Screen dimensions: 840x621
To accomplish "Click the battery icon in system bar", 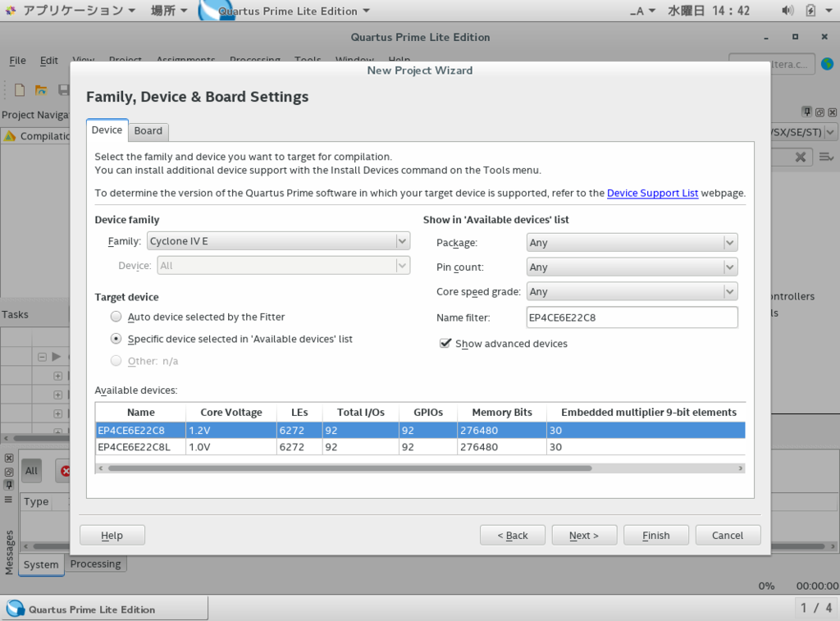I will click(810, 11).
